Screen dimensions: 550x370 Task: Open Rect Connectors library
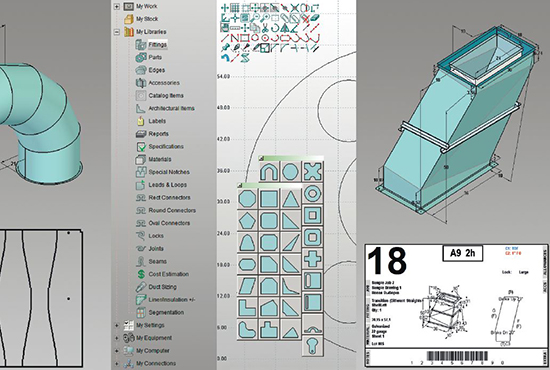[169, 197]
